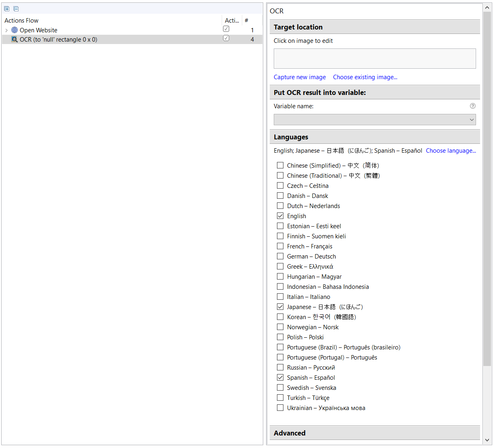Click the Target location section header
This screenshot has height=448, width=493.
[x=375, y=27]
